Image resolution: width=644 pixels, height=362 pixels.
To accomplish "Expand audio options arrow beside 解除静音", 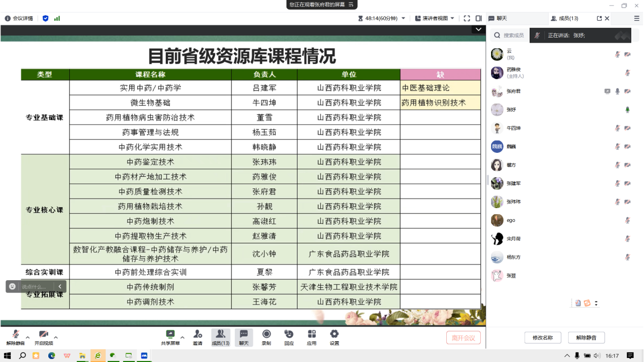I will coord(27,337).
